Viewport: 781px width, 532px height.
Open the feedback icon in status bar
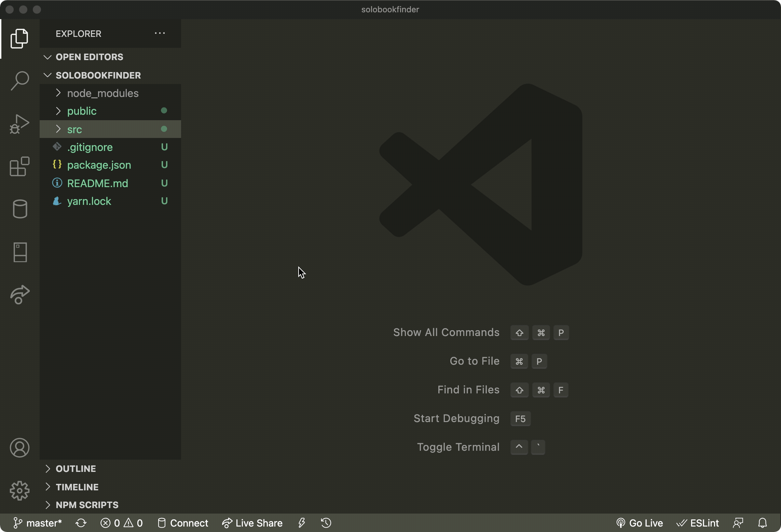pos(738,523)
